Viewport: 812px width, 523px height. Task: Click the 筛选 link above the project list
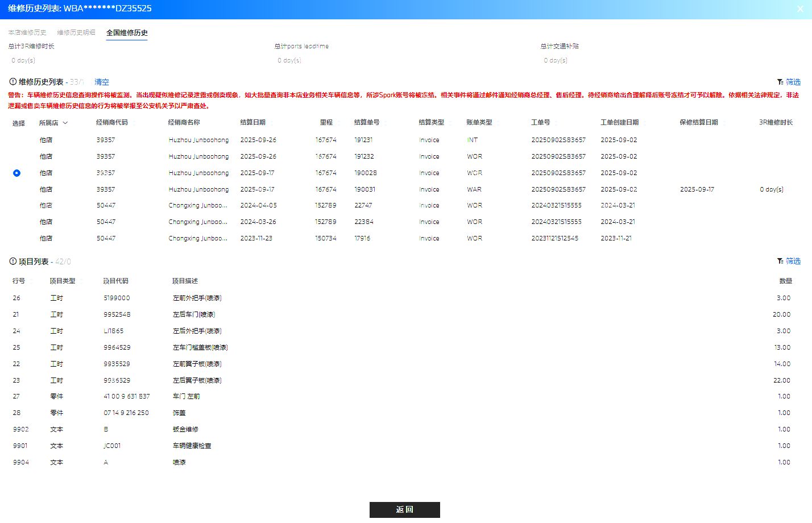pyautogui.click(x=793, y=261)
